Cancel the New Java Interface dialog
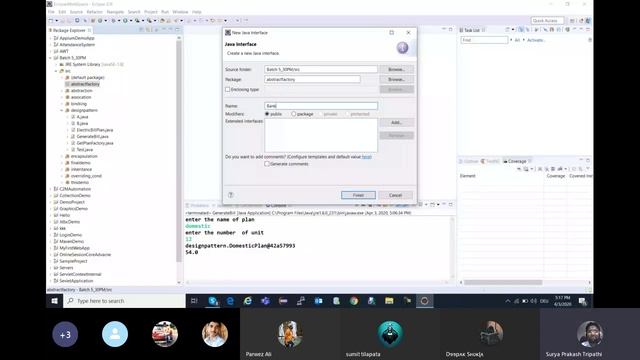640x360 pixels. [395, 195]
